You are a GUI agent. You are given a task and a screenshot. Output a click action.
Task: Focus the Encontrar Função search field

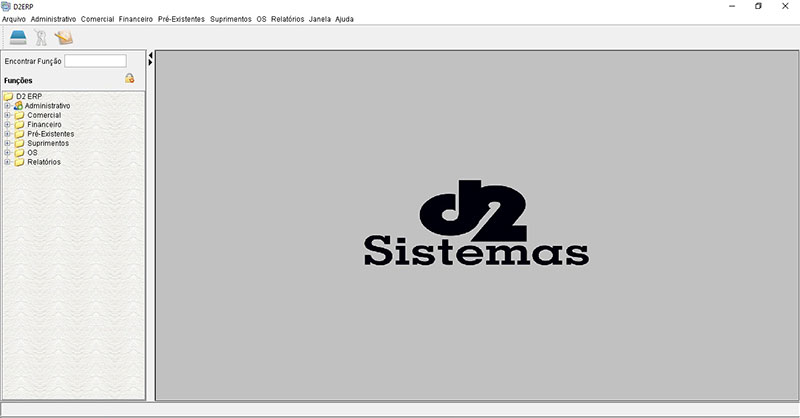pyautogui.click(x=95, y=61)
